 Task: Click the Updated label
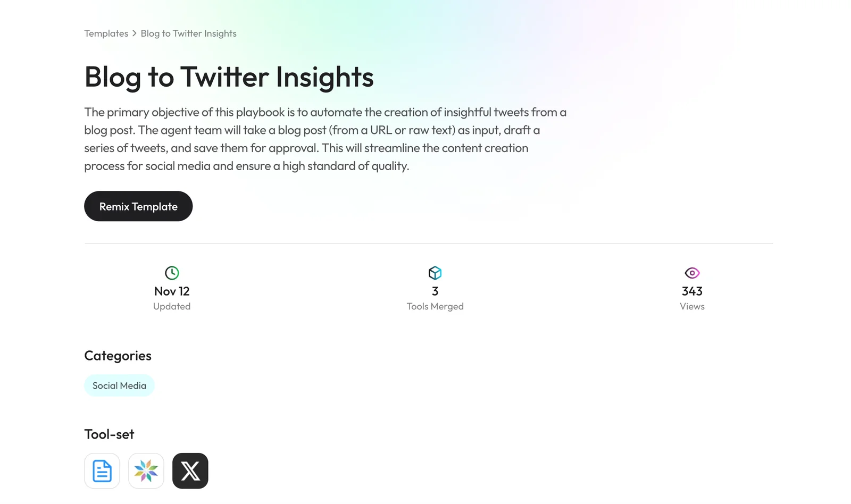[x=172, y=307]
